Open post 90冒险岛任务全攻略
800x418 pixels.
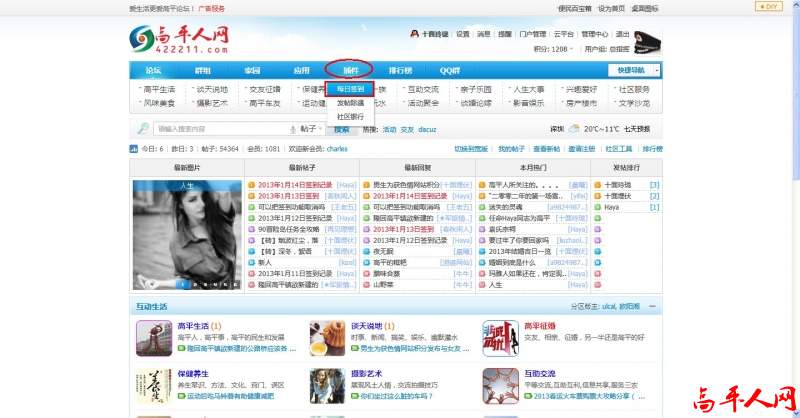coord(289,229)
